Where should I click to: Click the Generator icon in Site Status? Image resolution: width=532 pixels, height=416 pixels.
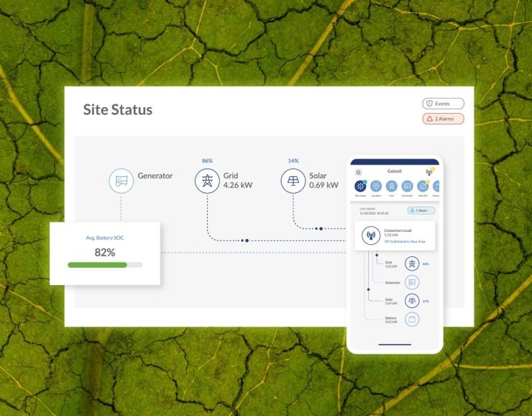click(121, 181)
